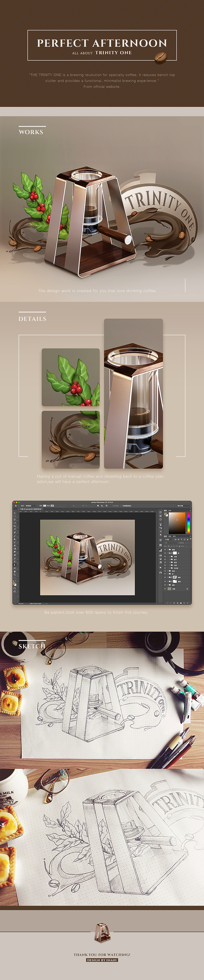Select the Eyedropper tool
Viewport: 204px width, 980px height.
click(x=15, y=529)
